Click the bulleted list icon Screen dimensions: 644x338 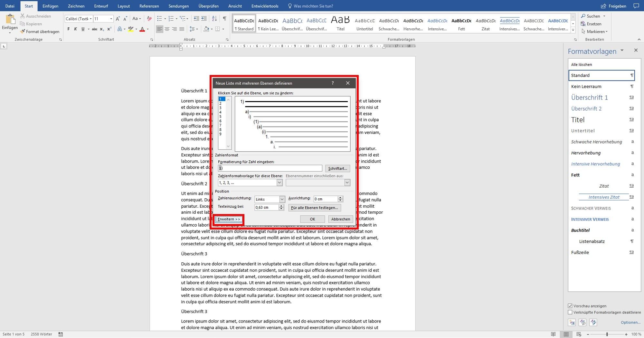159,19
